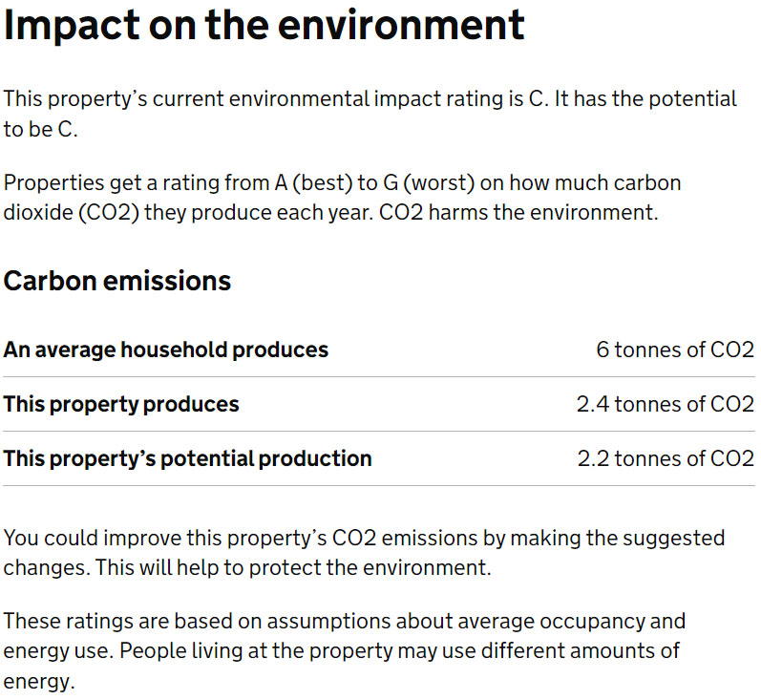761x700 pixels.
Task: Click the "It has the potential" sentence
Action: click(x=648, y=98)
